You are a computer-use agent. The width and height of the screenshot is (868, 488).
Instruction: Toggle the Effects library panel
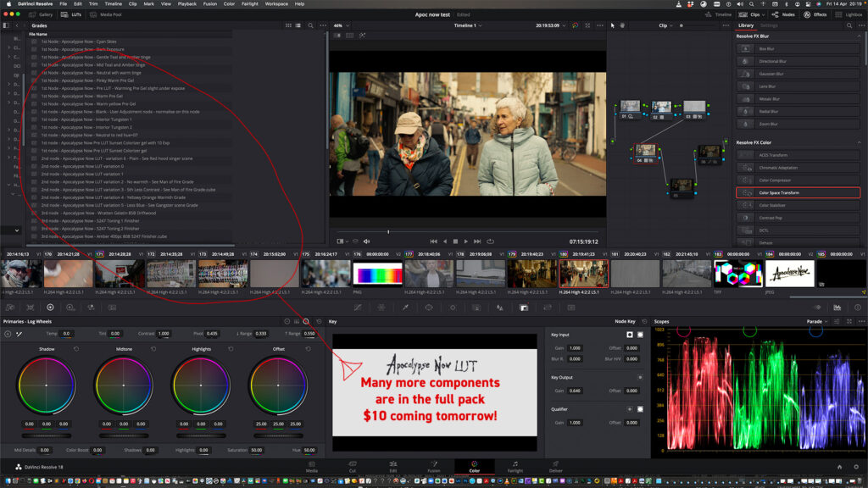tap(815, 14)
